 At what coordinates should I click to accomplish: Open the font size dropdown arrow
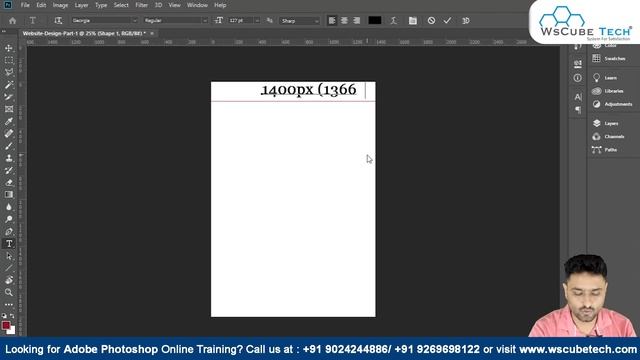click(x=257, y=20)
